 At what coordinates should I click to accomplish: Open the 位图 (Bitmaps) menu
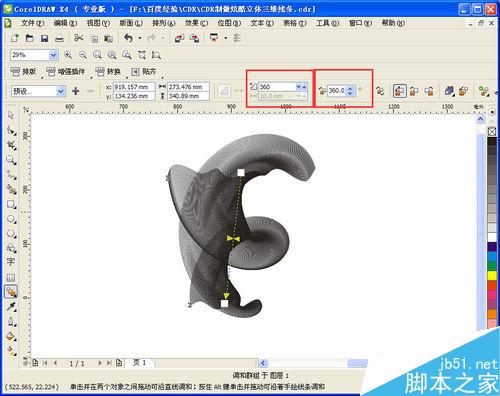click(229, 23)
